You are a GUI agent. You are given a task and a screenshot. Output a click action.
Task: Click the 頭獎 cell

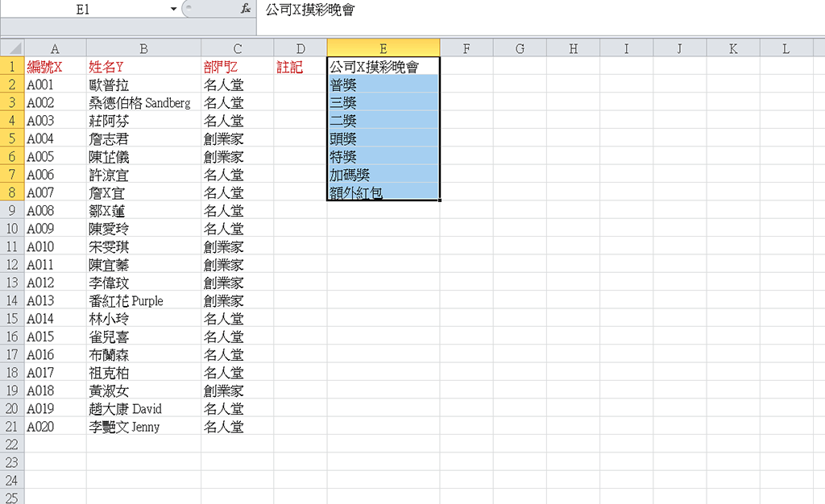pos(383,138)
